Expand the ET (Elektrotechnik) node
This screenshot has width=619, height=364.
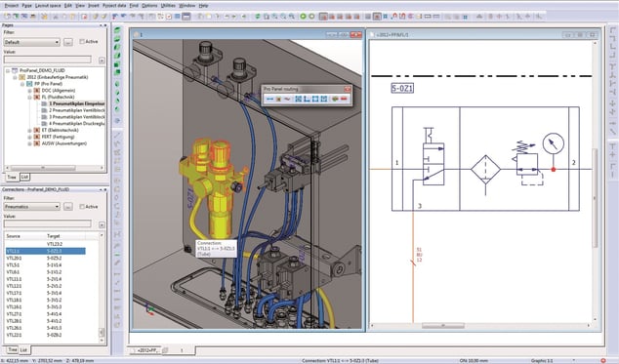(x=29, y=131)
